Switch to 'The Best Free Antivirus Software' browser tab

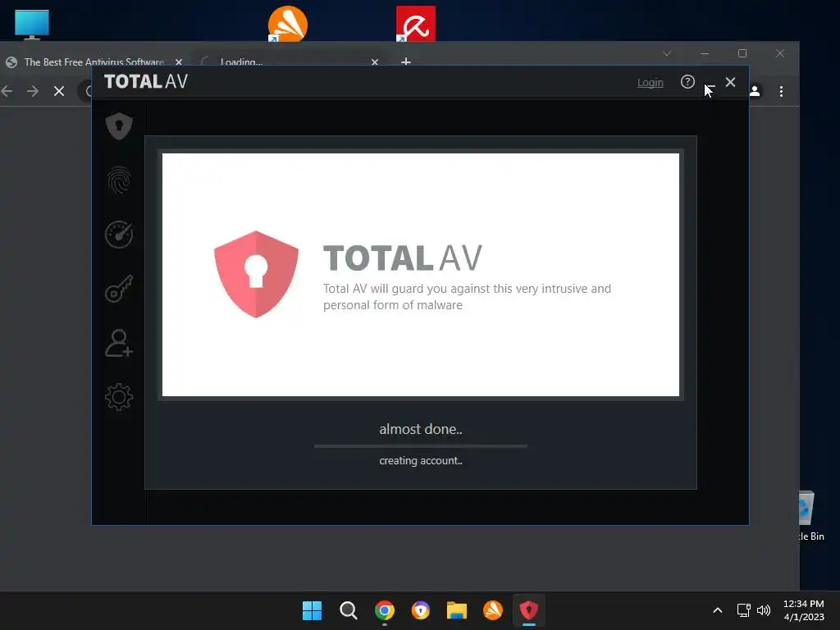tap(94, 62)
